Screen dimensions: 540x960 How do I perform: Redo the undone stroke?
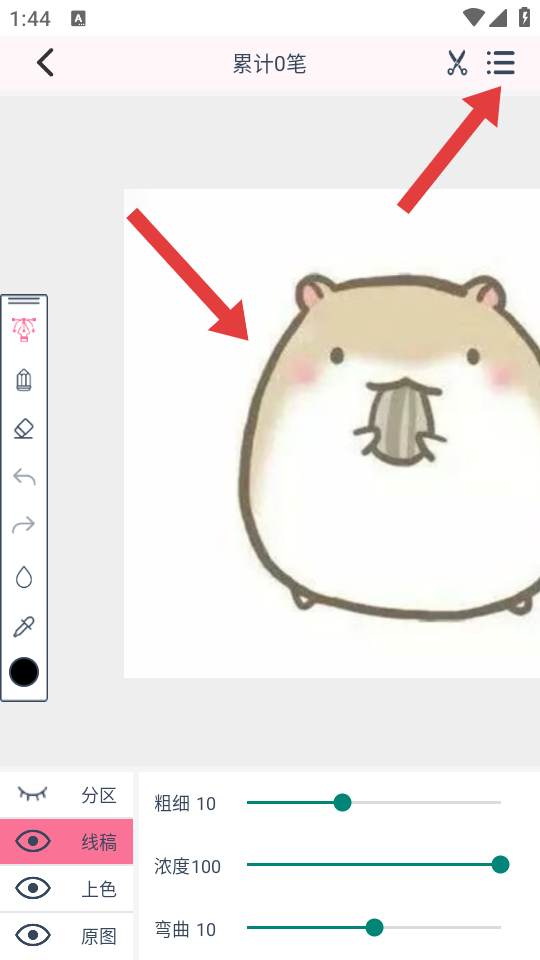pos(24,525)
